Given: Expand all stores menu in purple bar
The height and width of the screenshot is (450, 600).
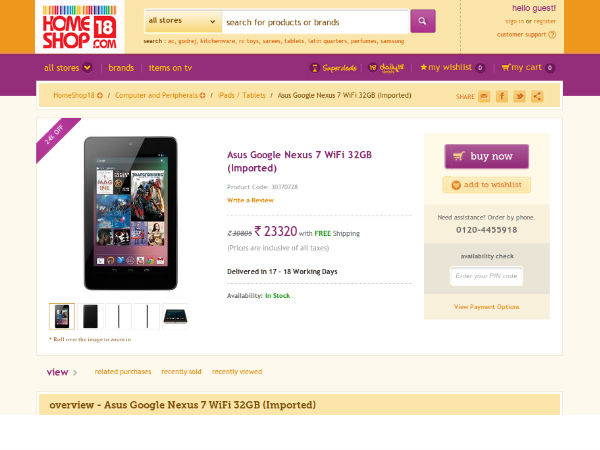Looking at the screenshot, I should pos(68,68).
